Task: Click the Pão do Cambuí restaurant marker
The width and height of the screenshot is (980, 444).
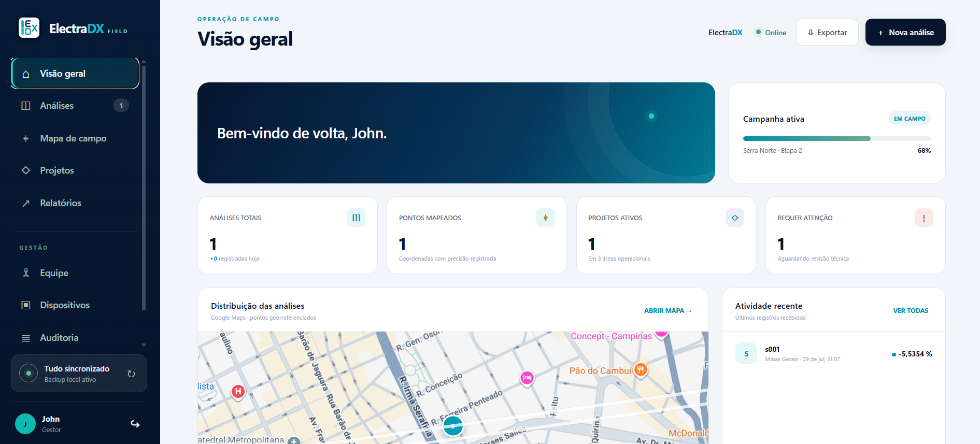Action: pyautogui.click(x=641, y=370)
